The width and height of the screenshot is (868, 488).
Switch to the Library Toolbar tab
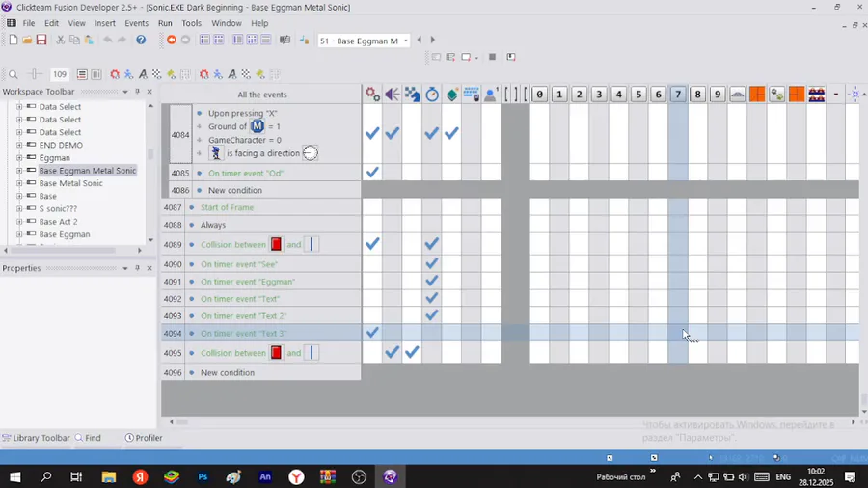pos(36,438)
